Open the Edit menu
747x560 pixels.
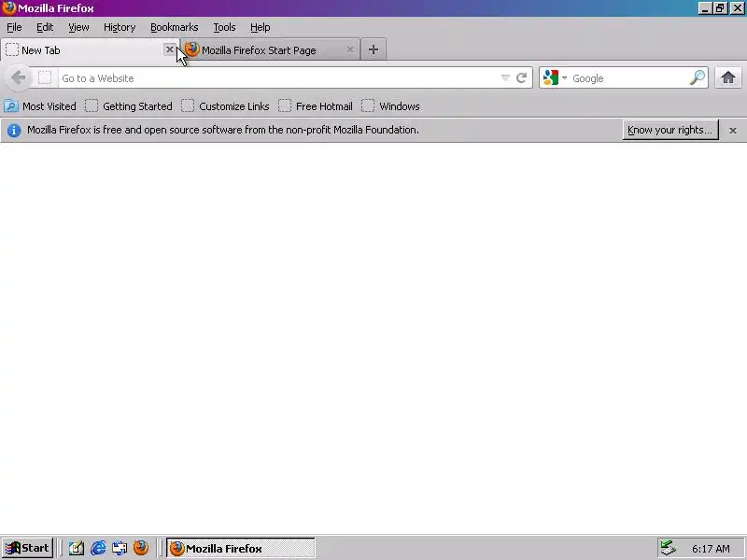click(x=45, y=27)
